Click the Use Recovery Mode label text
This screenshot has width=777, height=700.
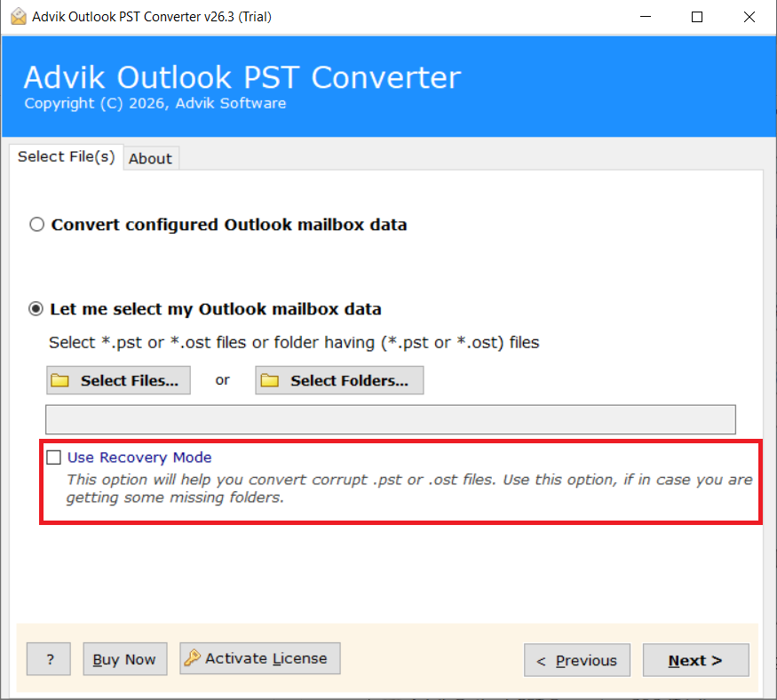139,457
